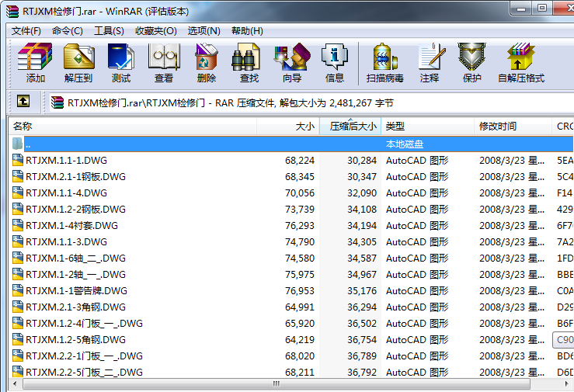Image resolution: width=574 pixels, height=392 pixels.
Task: Click file icon of RTJXM.2.1-1钢板.DWG
Action: [x=18, y=177]
